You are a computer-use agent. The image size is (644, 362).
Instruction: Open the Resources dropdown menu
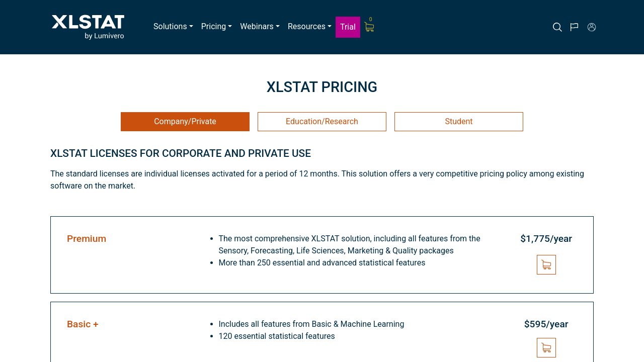click(309, 27)
